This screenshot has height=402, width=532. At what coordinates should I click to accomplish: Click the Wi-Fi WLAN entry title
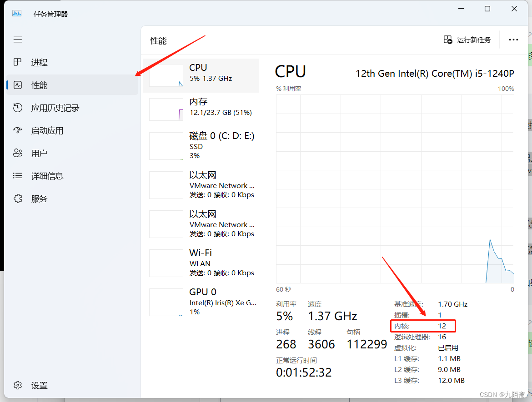click(201, 253)
